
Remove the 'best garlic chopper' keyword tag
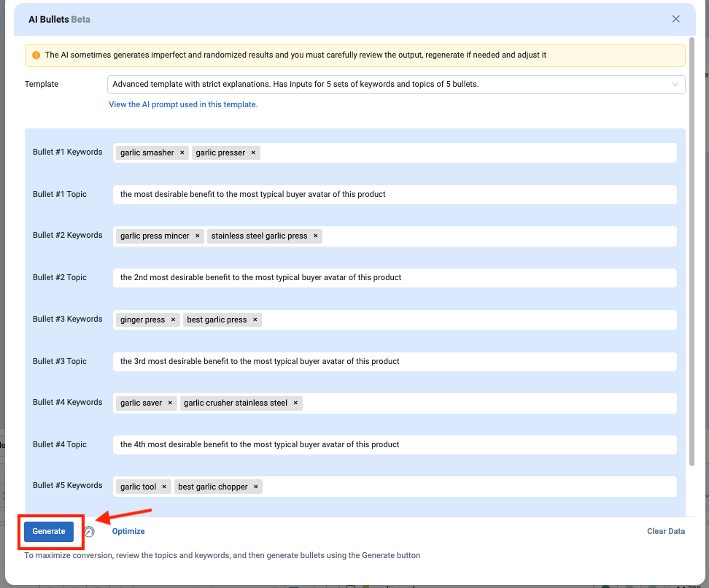(256, 487)
